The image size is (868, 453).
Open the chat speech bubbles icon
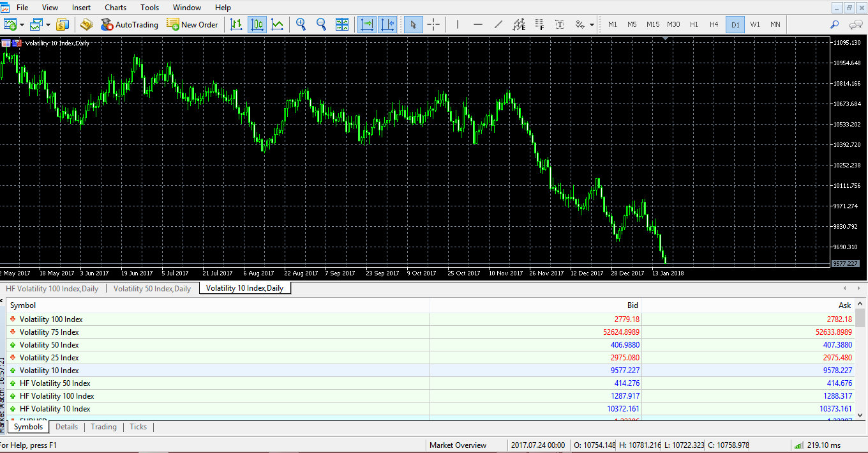(x=855, y=25)
